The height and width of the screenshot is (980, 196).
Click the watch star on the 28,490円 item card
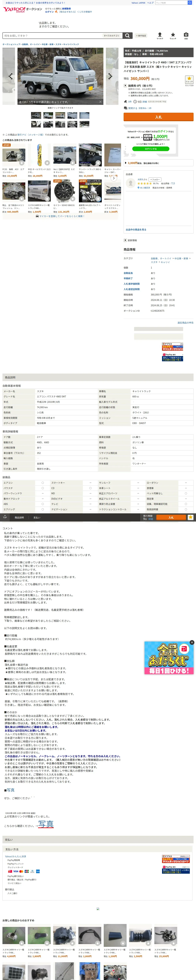tap(47, 163)
